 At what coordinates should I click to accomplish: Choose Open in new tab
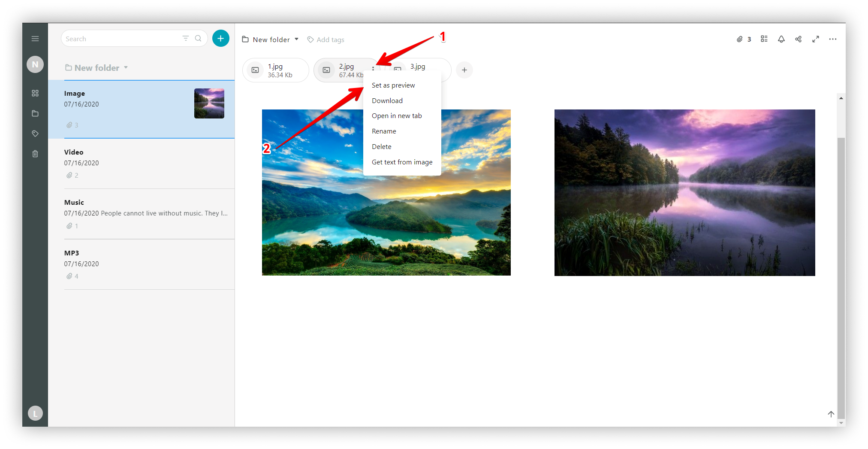[x=402, y=116]
